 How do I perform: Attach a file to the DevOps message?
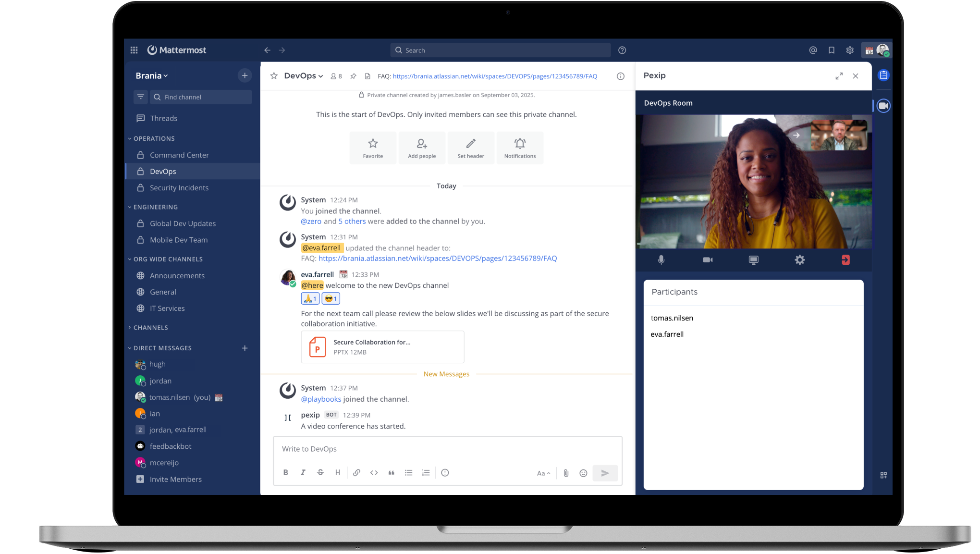566,473
